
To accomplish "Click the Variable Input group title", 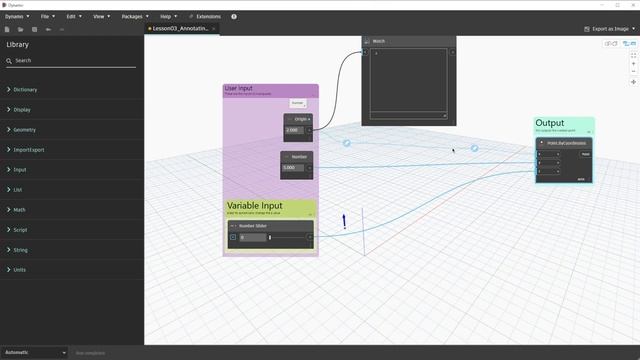I will [x=255, y=206].
